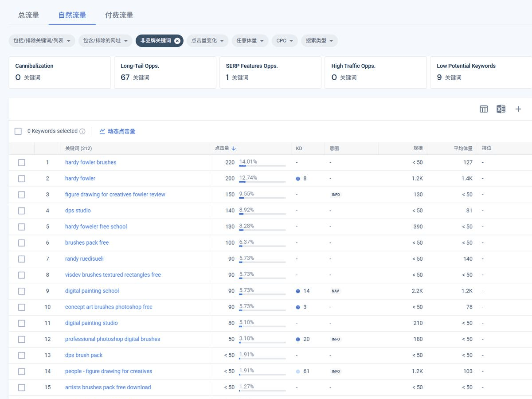532x399 pixels.
Task: Open keyword concept art brushes photoshop free
Action: click(109, 307)
